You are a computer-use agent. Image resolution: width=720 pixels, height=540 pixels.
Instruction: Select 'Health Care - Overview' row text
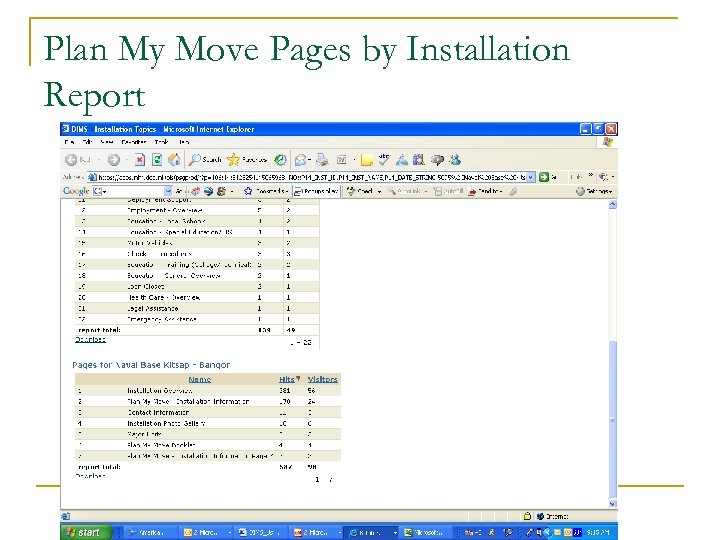click(164, 297)
